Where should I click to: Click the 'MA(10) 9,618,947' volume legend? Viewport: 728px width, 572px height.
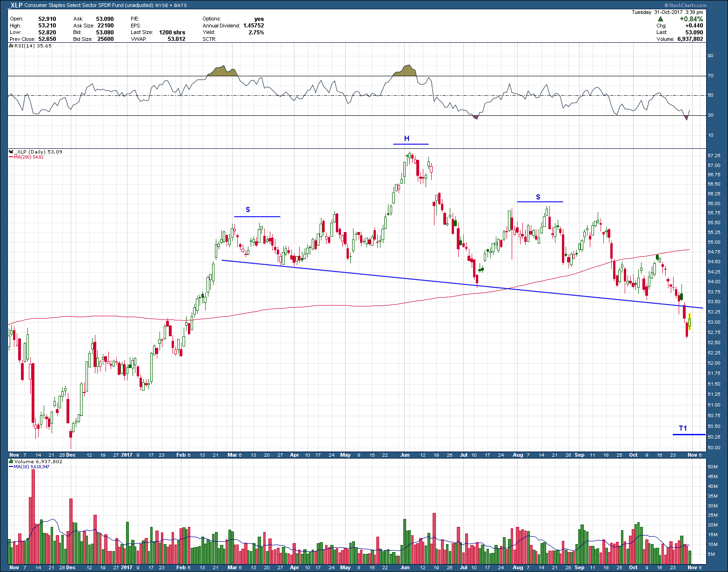pos(31,466)
